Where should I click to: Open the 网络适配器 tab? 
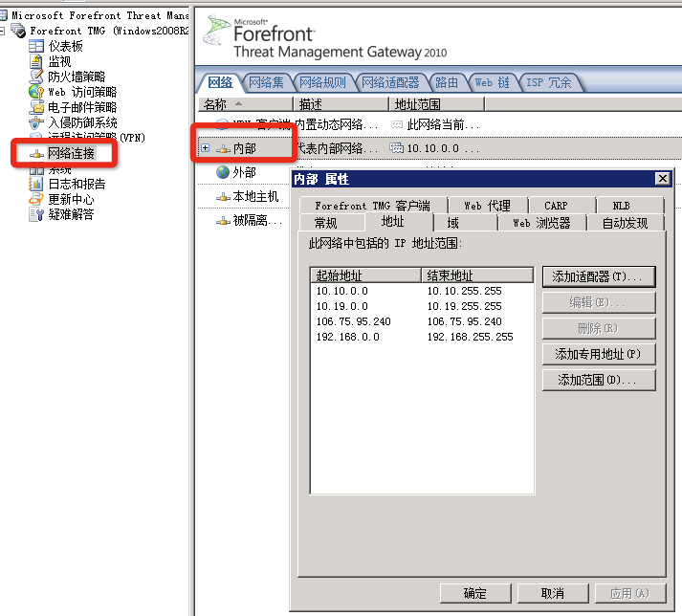390,82
